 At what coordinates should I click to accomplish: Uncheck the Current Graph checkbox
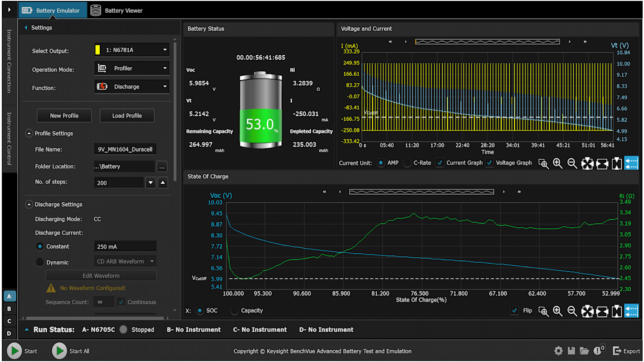pyautogui.click(x=439, y=163)
